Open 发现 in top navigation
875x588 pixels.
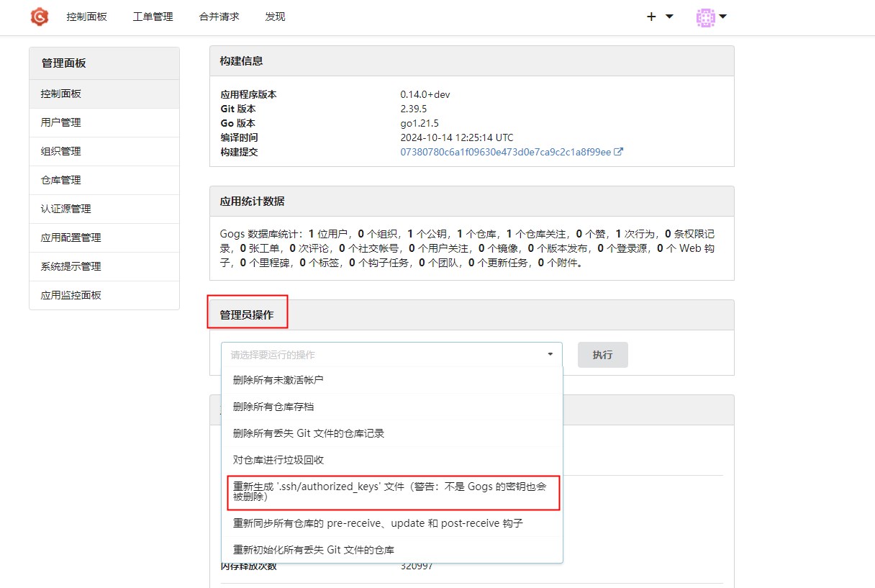(x=275, y=17)
